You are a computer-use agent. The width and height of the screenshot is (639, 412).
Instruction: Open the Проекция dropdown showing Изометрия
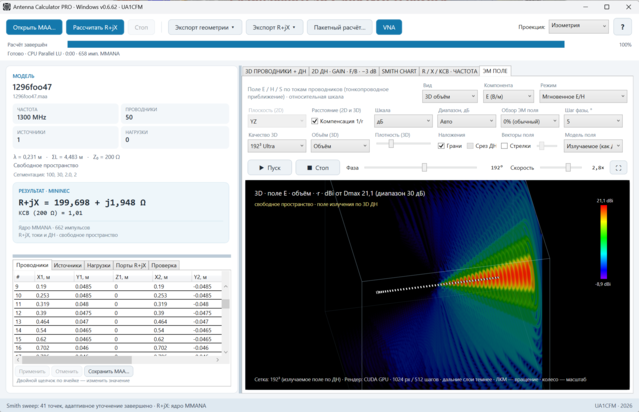578,26
